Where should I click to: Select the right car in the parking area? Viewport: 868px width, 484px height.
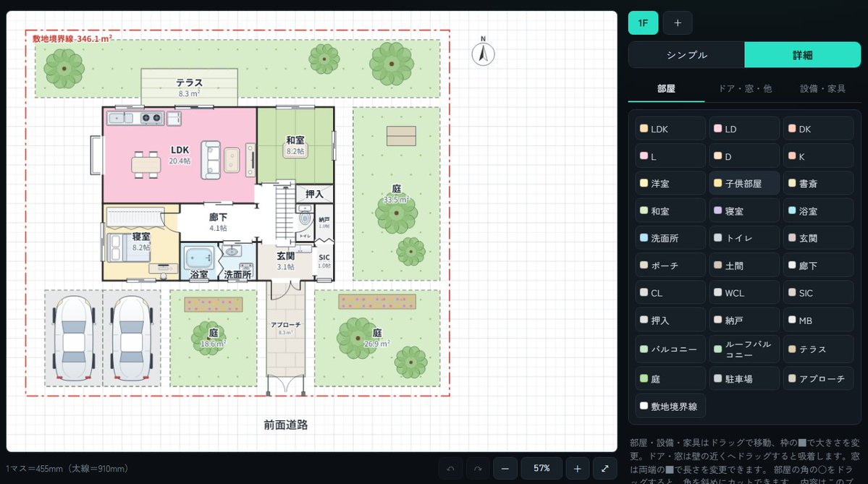tap(132, 338)
